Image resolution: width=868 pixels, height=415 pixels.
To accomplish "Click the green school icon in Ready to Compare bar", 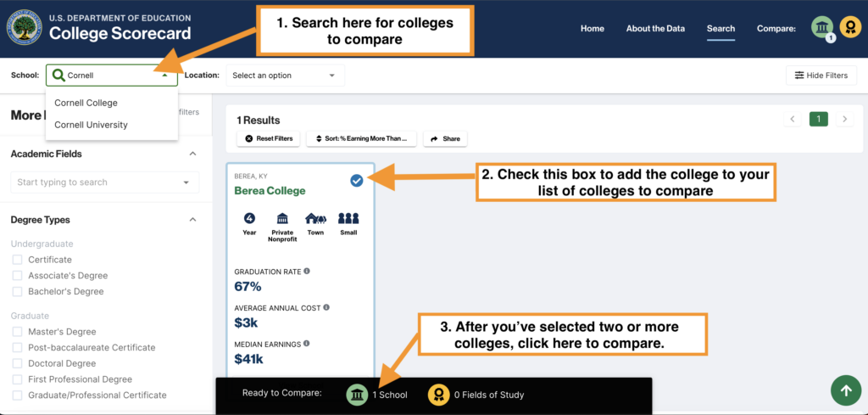I will (x=357, y=395).
